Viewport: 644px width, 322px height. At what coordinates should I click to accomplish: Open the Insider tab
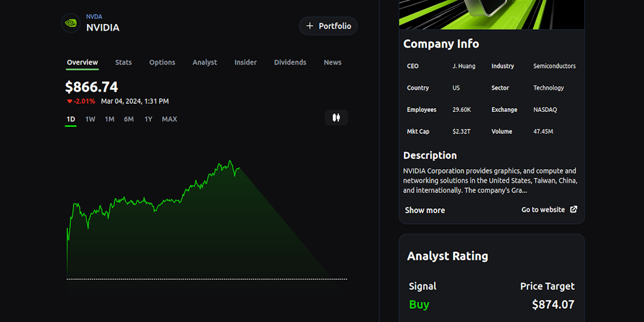pos(245,62)
